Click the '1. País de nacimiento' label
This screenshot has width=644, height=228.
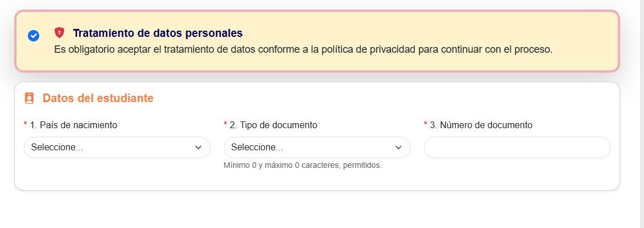coord(73,125)
